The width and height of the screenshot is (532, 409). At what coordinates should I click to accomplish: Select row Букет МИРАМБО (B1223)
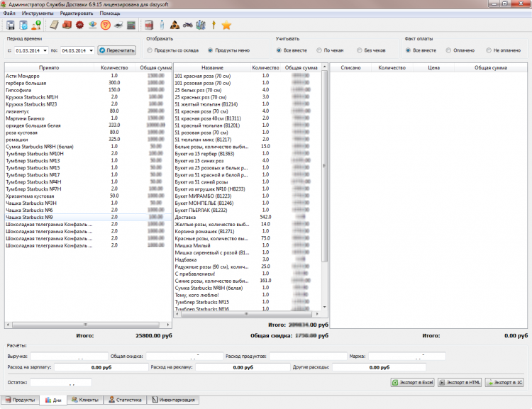pos(247,196)
